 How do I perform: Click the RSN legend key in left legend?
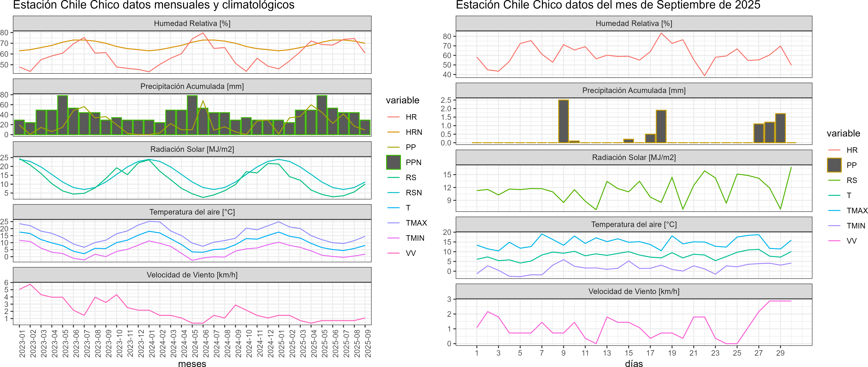(x=393, y=193)
